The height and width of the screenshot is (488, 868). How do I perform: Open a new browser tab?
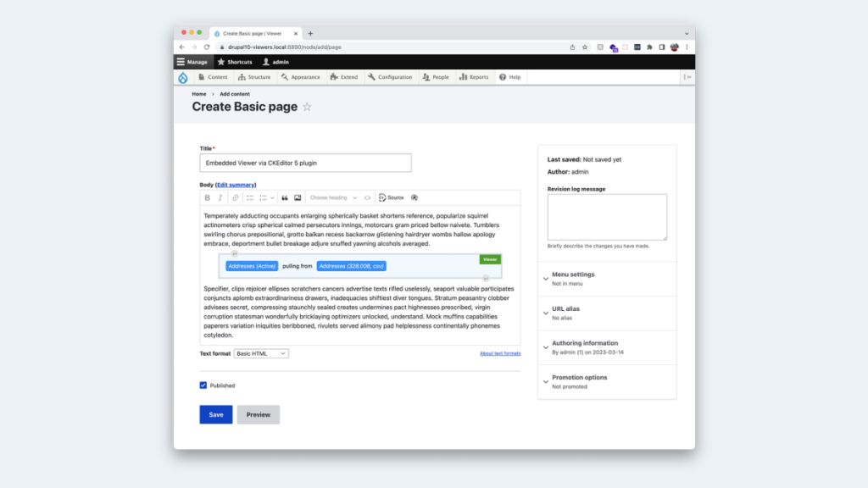point(310,34)
